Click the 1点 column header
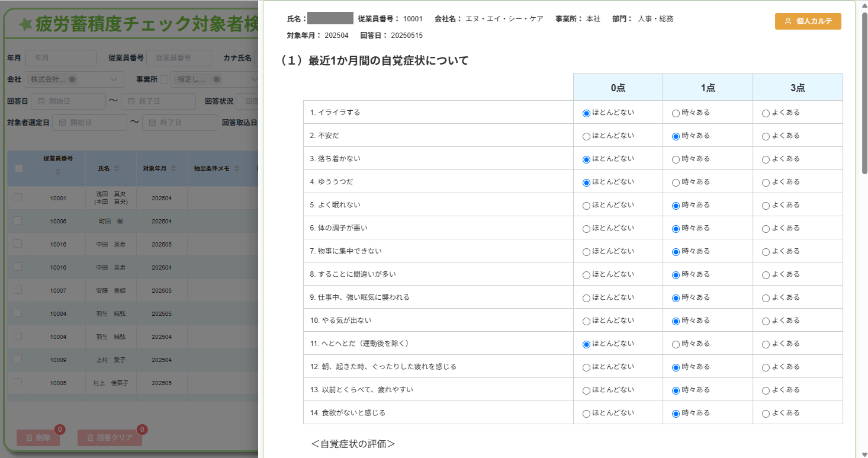Viewport: 868px width, 458px height. point(708,88)
